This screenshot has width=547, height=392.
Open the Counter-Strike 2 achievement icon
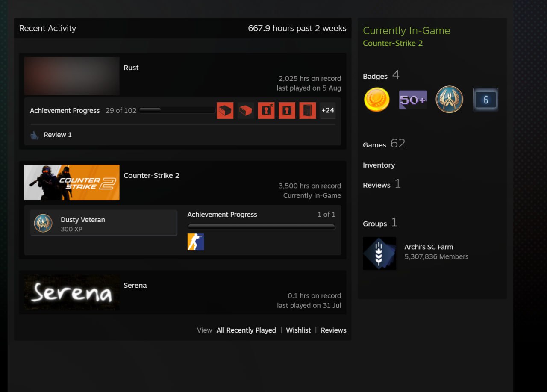point(196,242)
